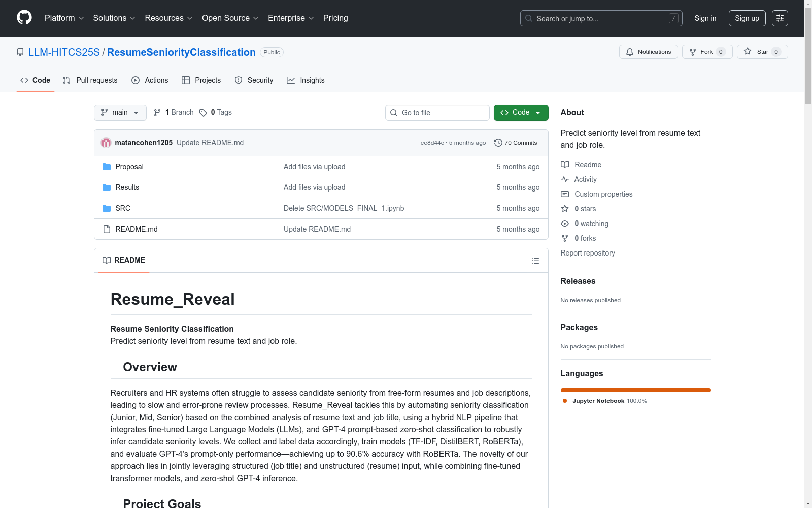Click the Star repository button
This screenshot has height=508, width=812.
[762, 52]
